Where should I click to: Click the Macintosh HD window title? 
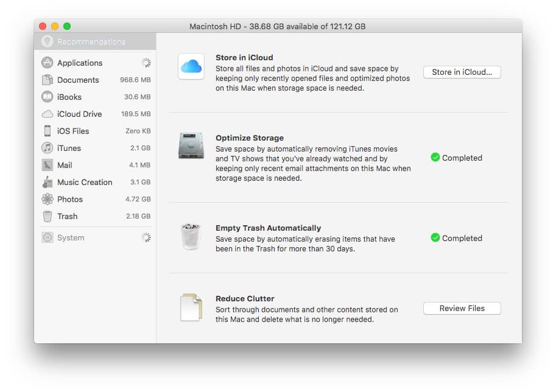point(277,26)
